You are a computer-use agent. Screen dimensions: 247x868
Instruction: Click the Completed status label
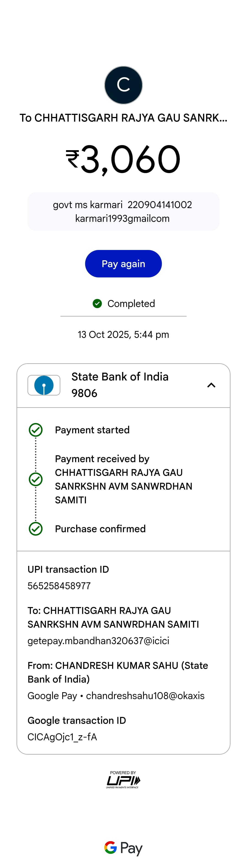click(131, 304)
